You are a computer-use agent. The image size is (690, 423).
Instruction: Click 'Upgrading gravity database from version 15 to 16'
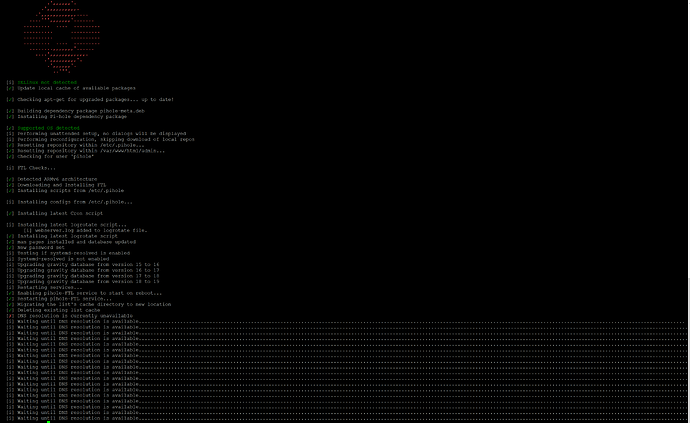tap(88, 264)
